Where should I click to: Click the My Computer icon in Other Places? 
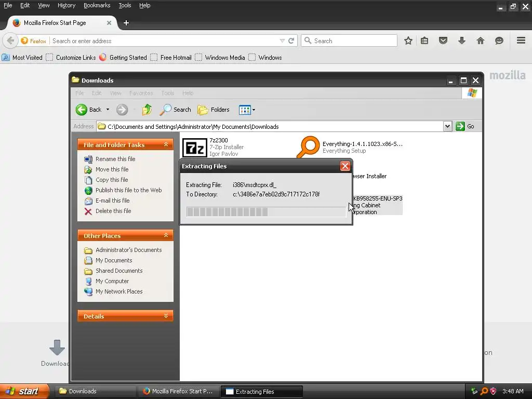point(88,281)
